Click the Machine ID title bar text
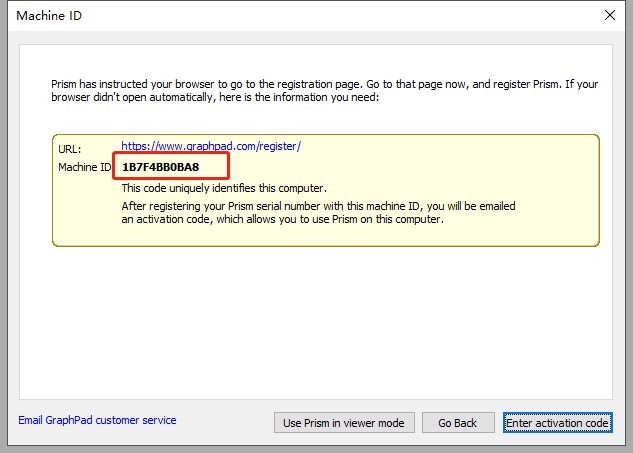The width and height of the screenshot is (633, 453). pyautogui.click(x=48, y=15)
